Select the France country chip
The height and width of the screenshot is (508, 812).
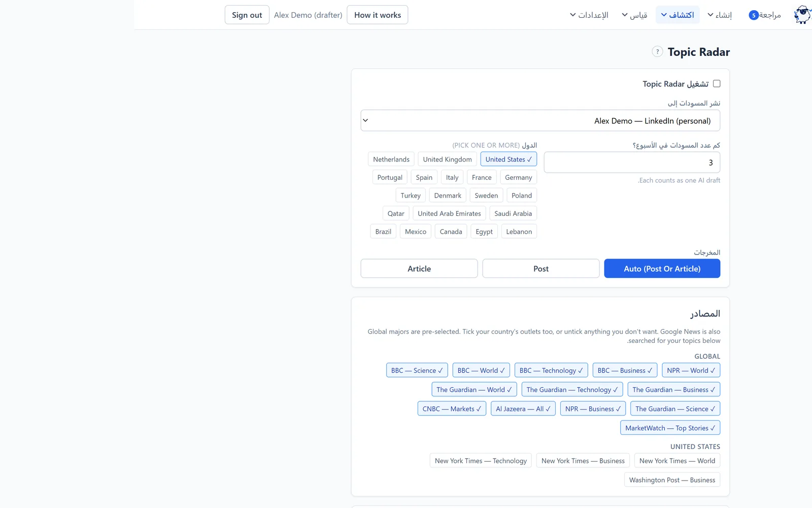tap(482, 177)
